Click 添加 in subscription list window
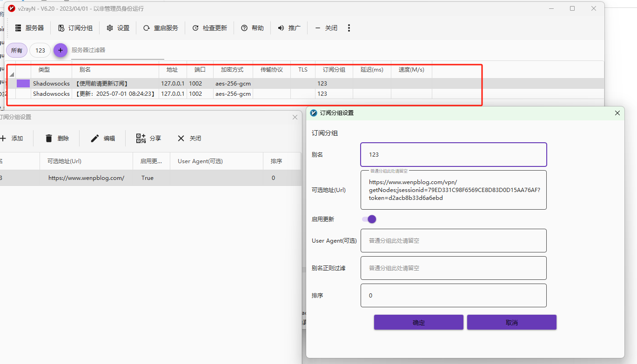637x364 pixels. 12,139
